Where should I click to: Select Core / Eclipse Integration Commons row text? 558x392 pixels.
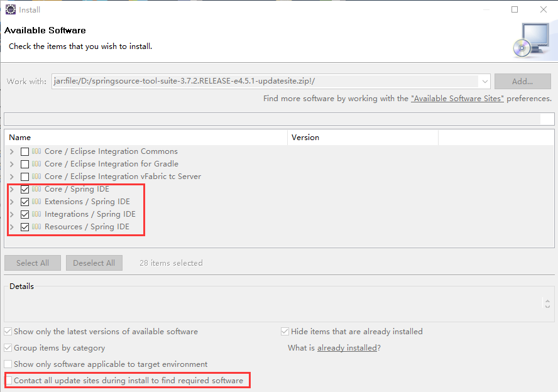[x=111, y=151]
